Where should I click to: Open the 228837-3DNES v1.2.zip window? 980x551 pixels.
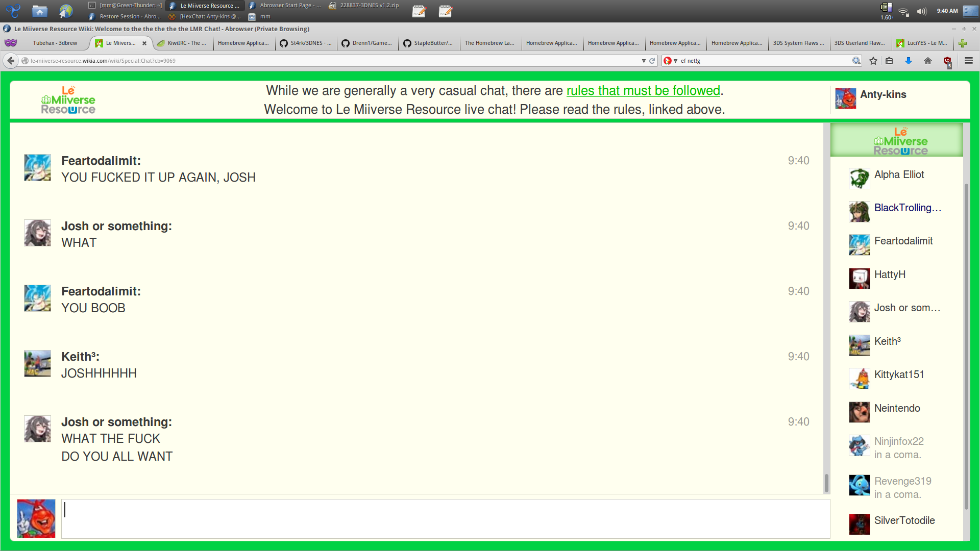click(x=364, y=5)
